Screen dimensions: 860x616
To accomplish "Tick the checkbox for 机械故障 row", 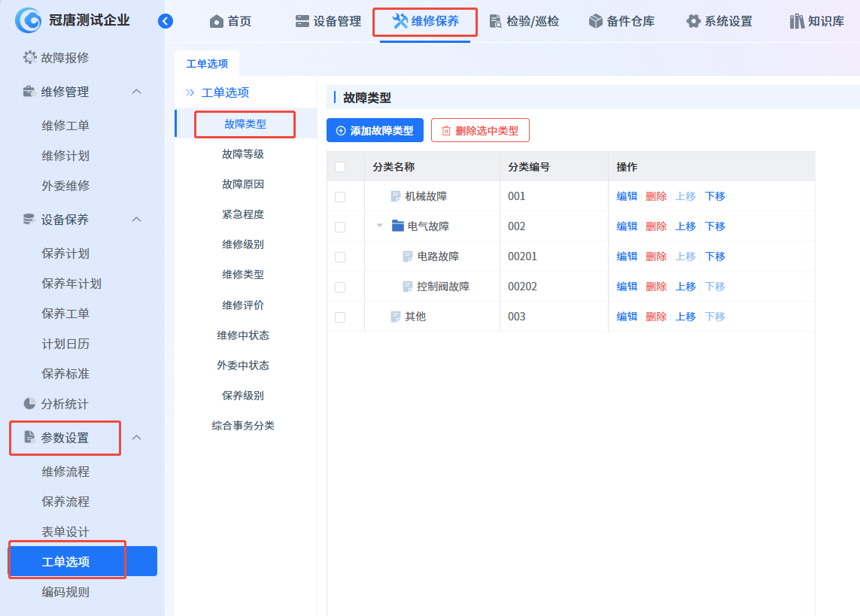I will pos(340,196).
